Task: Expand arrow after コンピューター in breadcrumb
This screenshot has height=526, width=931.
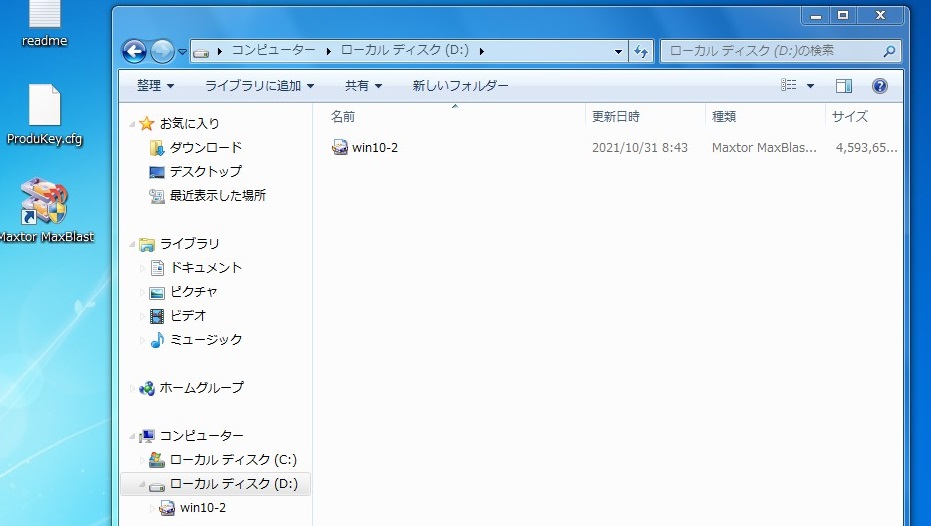Action: pos(328,52)
